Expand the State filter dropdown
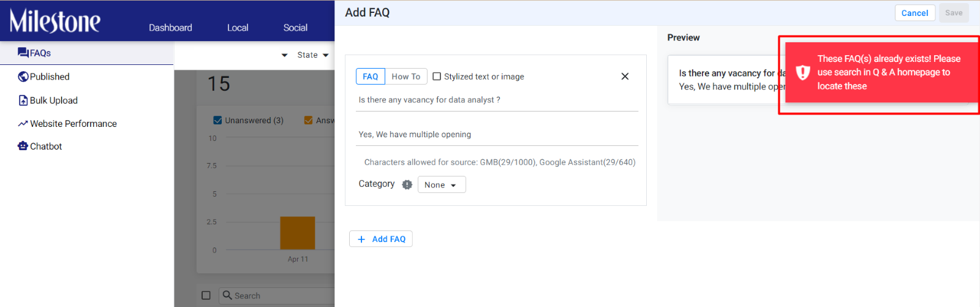The image size is (980, 307). 313,55
